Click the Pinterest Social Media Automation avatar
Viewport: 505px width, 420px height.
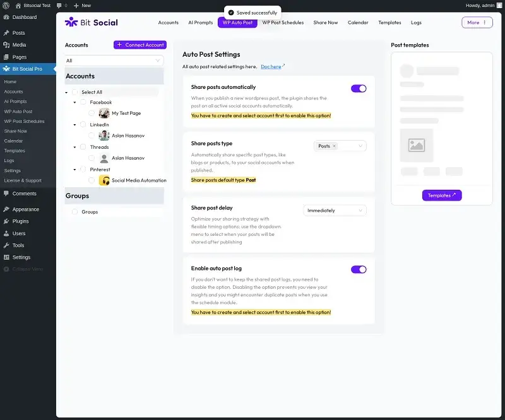point(104,180)
